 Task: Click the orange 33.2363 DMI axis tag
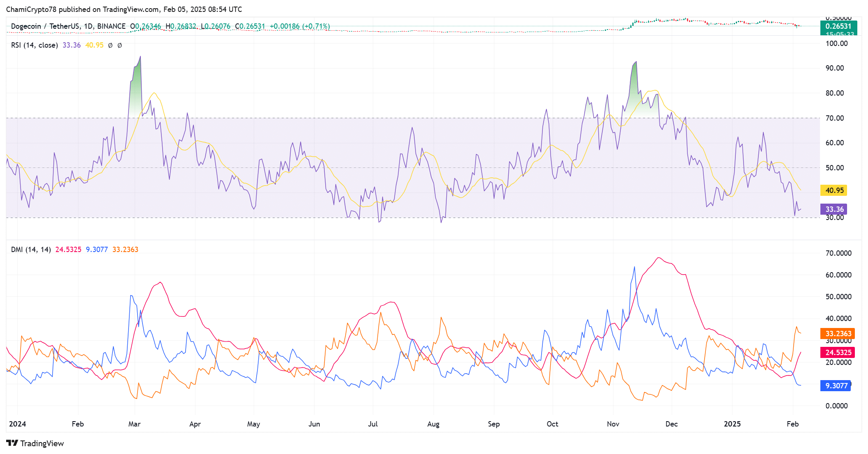(x=837, y=334)
